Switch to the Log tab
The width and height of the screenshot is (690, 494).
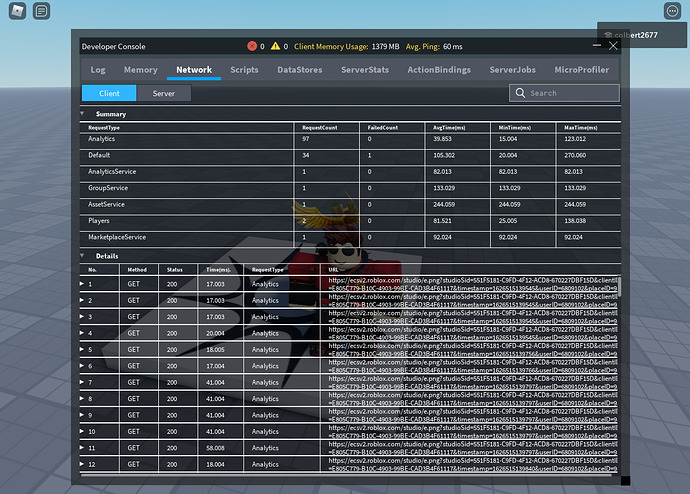(x=98, y=70)
